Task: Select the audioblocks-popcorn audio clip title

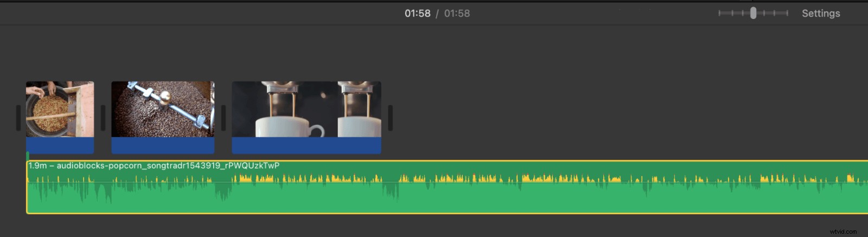Action: pyautogui.click(x=154, y=165)
